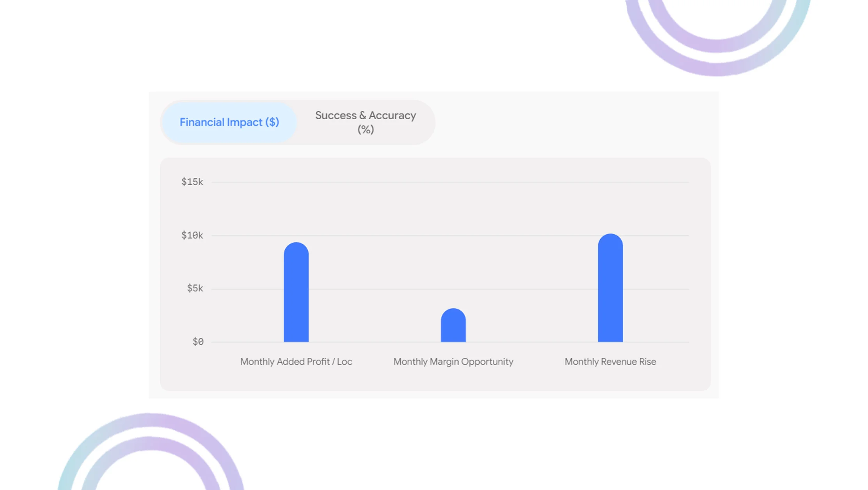The image size is (868, 490).
Task: Click the Monthly Revenue Rise label
Action: coord(611,362)
